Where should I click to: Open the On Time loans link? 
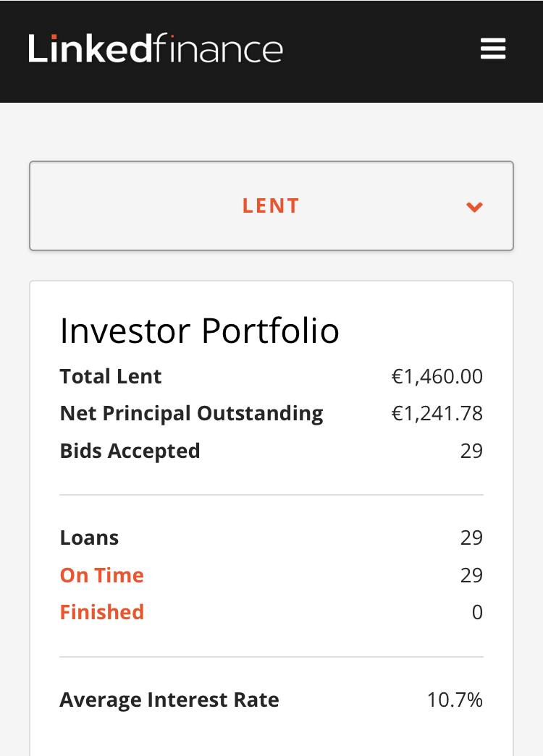point(102,575)
